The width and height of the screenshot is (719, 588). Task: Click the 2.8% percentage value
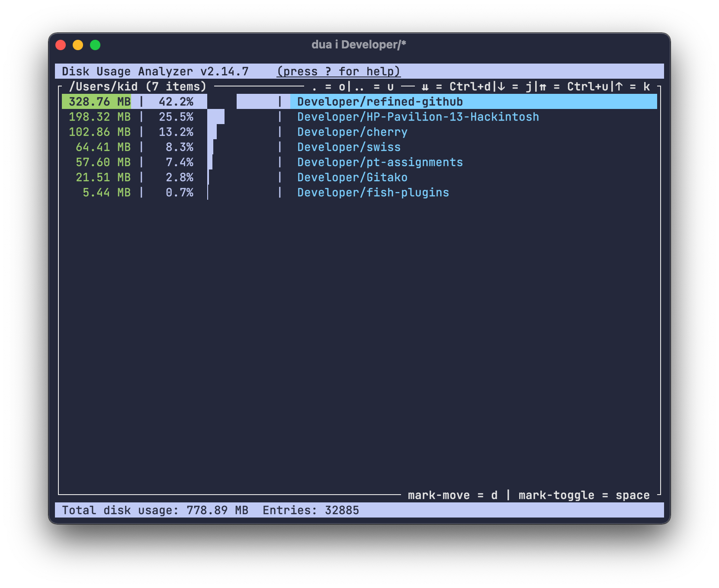pos(180,177)
